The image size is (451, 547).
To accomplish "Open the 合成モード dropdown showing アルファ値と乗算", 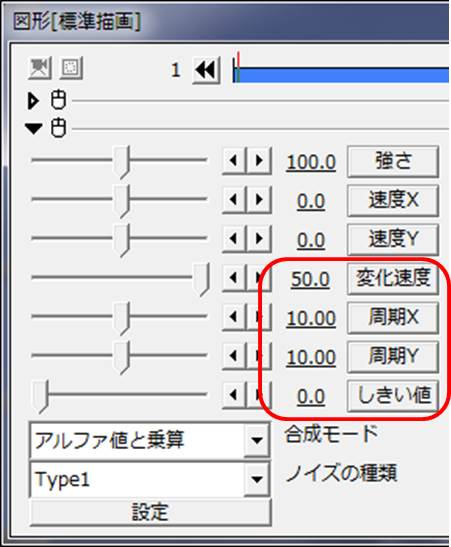I will 150,440.
